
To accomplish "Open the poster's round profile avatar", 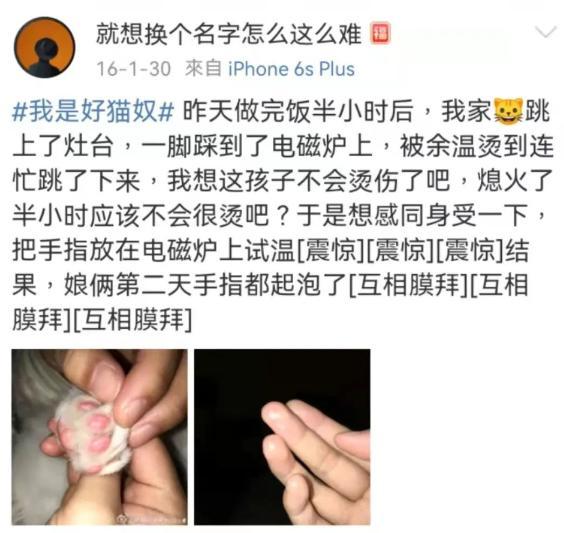I will pyautogui.click(x=45, y=47).
